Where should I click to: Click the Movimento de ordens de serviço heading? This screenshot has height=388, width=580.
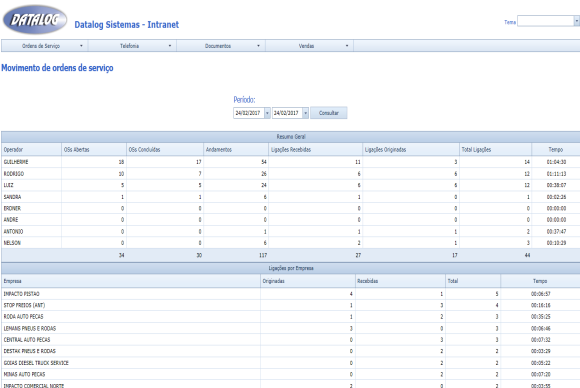(57, 68)
